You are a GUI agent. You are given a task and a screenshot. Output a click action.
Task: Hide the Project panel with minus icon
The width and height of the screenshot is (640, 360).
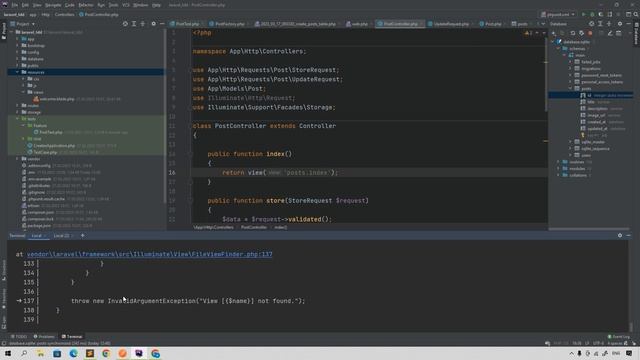pos(162,24)
